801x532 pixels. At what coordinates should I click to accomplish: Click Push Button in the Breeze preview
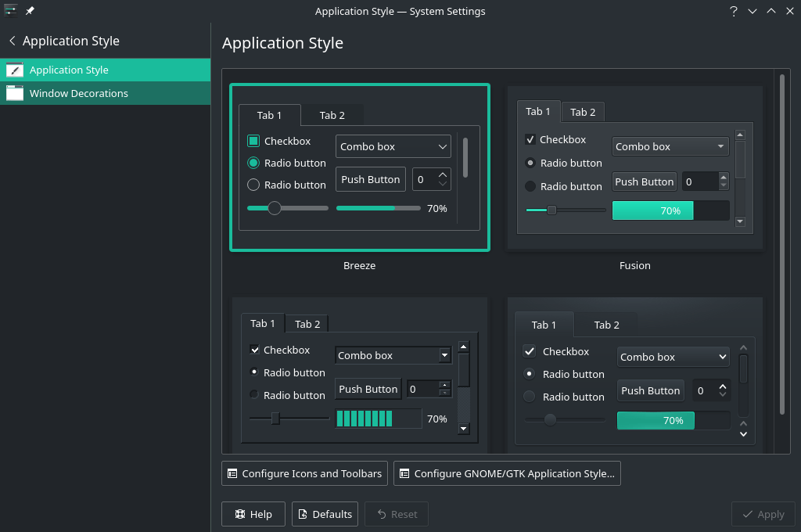point(370,179)
